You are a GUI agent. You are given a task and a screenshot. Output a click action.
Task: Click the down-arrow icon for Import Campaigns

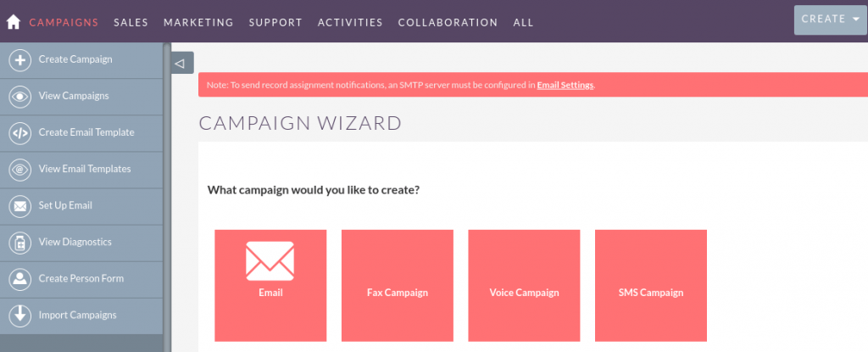[20, 316]
